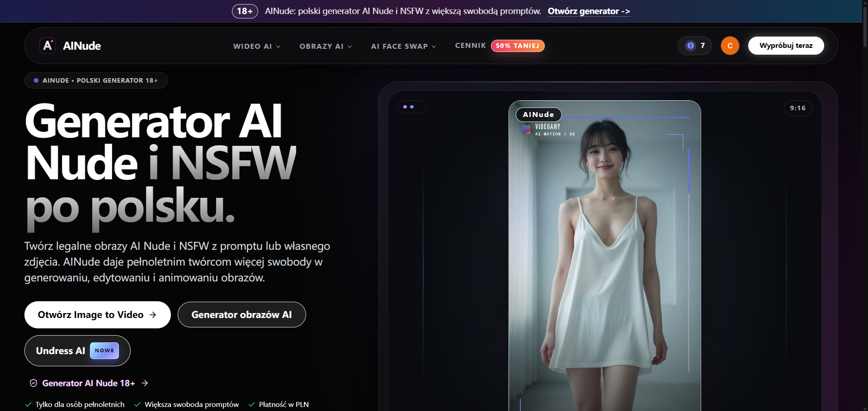Click the preview video thumbnail of woman
The width and height of the screenshot is (868, 411).
coord(604,256)
